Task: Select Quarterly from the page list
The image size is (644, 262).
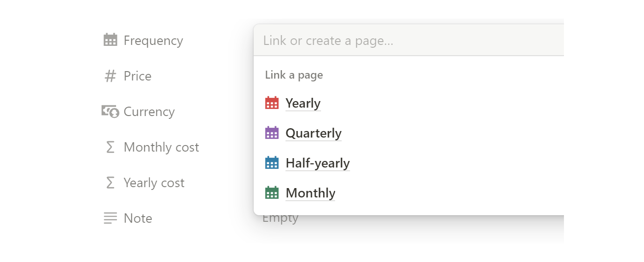Action: point(313,133)
